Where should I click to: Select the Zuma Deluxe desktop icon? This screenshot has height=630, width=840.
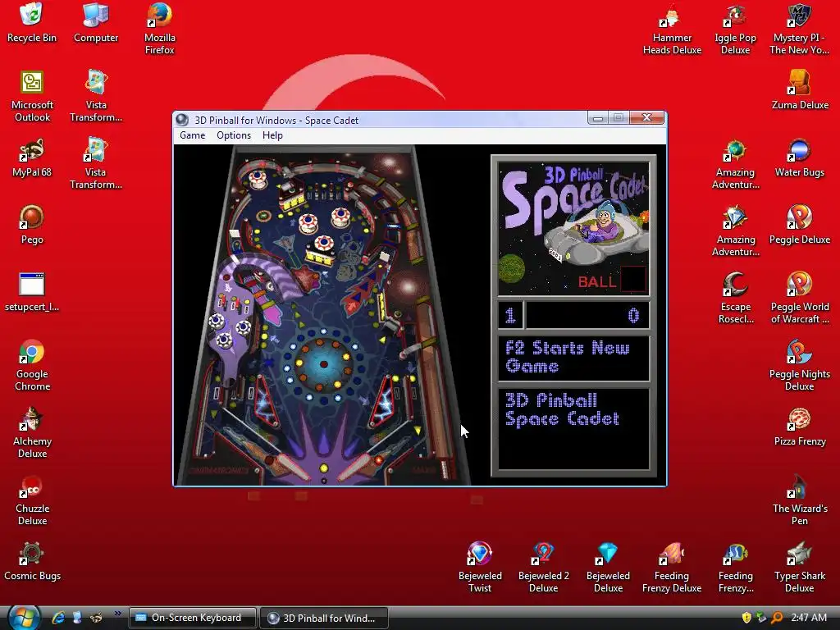tap(800, 90)
